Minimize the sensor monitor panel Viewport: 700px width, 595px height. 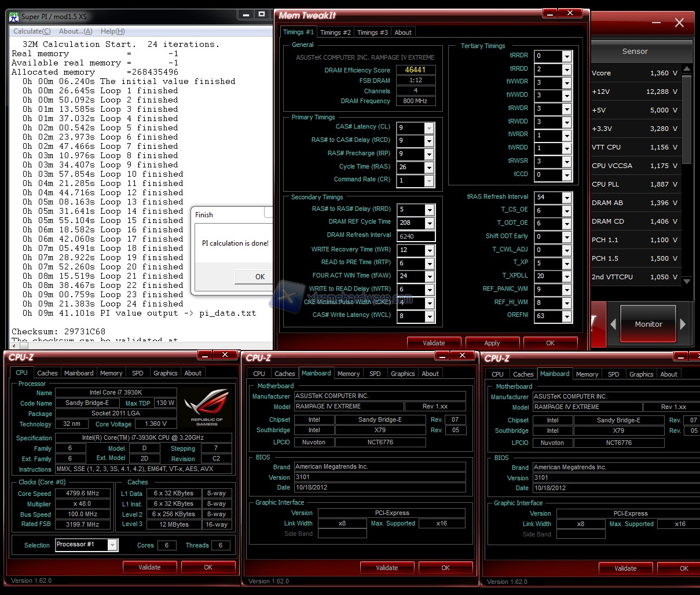coord(656,23)
